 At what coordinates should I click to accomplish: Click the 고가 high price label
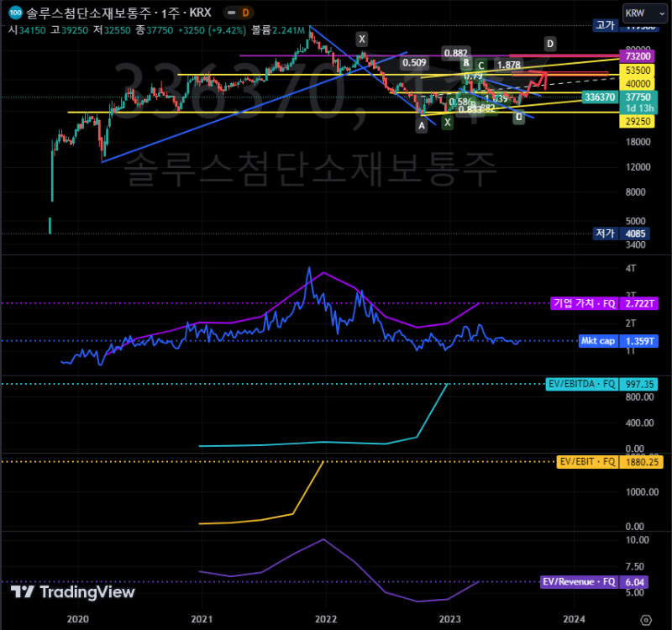(x=606, y=26)
